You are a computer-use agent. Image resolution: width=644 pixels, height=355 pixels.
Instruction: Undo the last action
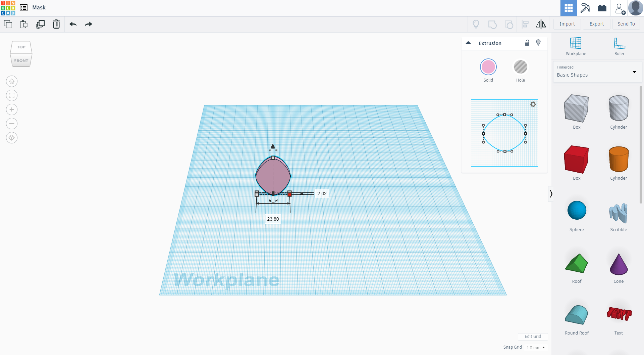[73, 24]
